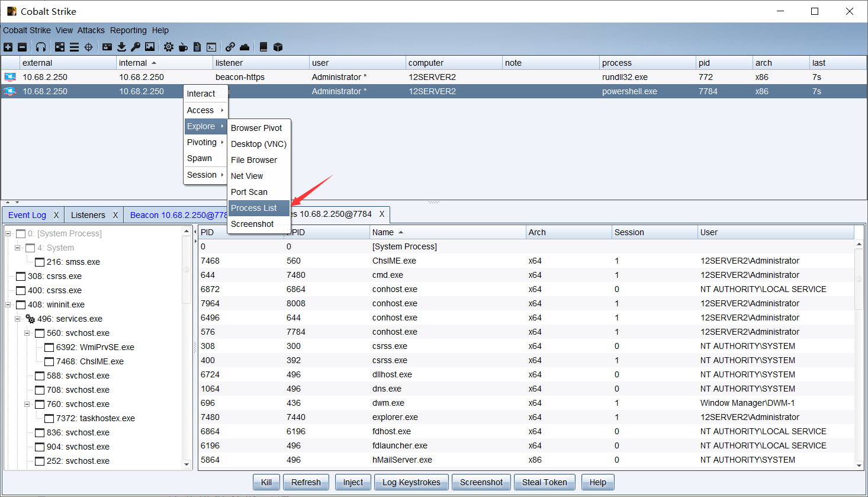Expand the Pivoting submenu
This screenshot has width=868, height=497.
pyautogui.click(x=205, y=142)
